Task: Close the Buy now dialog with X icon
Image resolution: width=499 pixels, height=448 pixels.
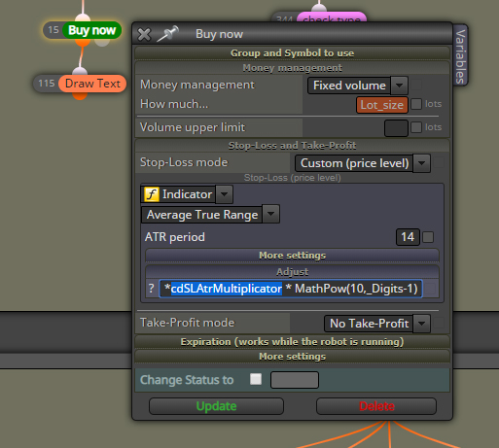Action: [x=144, y=34]
